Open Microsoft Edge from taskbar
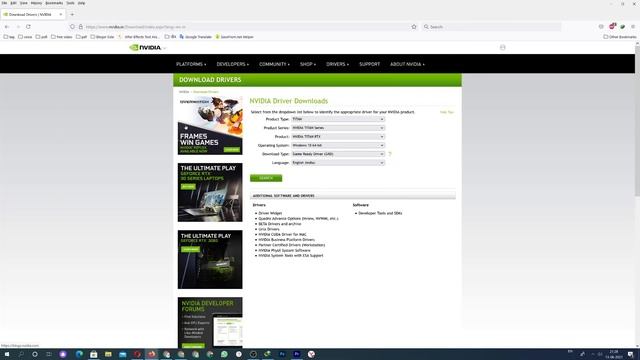The image size is (640, 360). [79, 354]
